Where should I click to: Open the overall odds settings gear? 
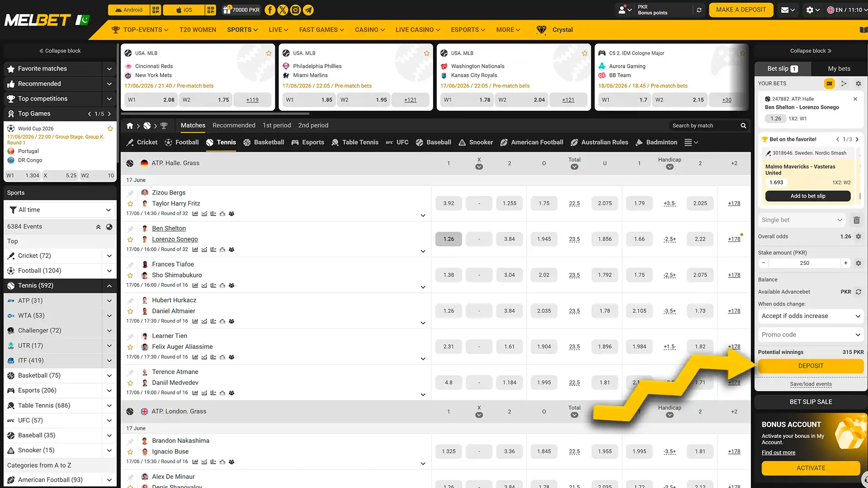click(x=859, y=236)
